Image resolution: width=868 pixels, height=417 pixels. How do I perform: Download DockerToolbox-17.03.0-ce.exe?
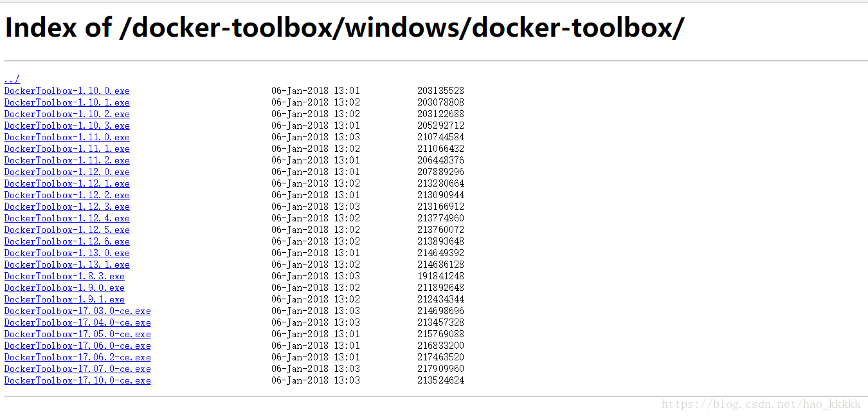point(77,311)
